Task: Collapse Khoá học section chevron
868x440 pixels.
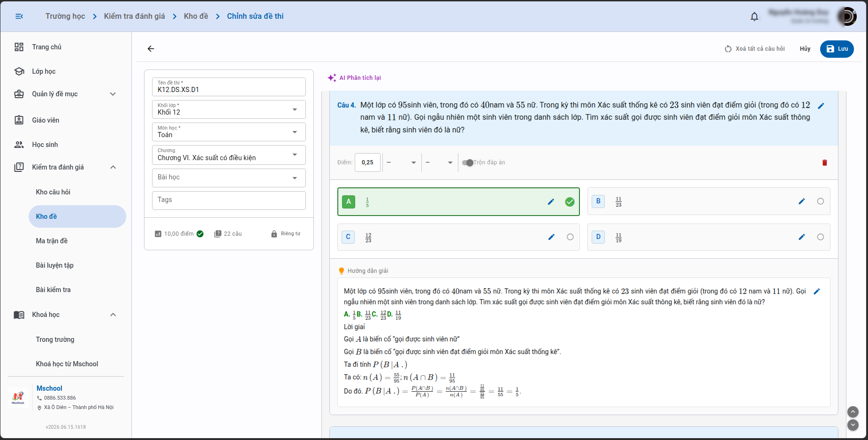Action: pyautogui.click(x=113, y=315)
